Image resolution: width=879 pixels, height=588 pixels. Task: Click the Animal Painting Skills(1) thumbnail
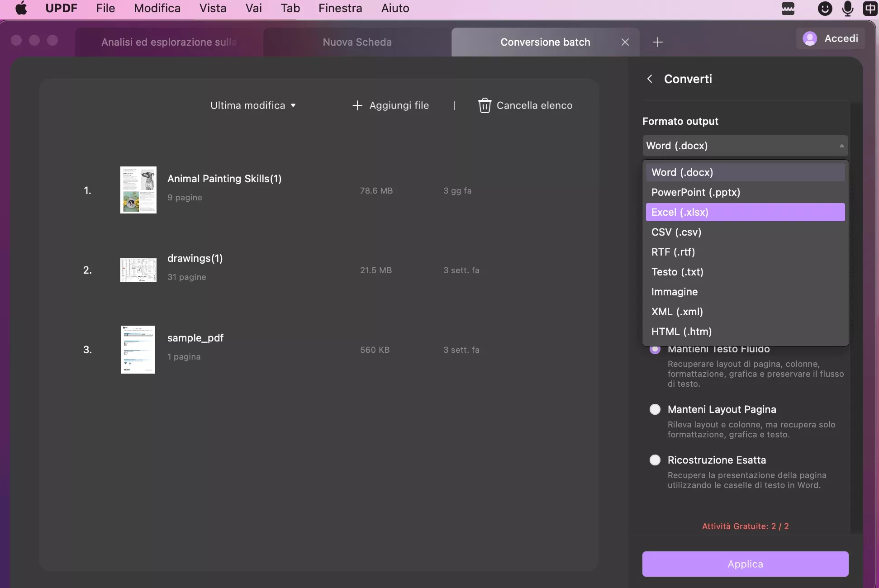click(138, 190)
